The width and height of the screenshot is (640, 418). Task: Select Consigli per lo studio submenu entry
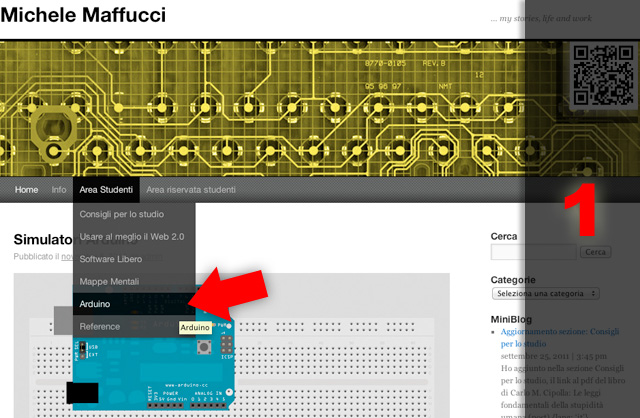coord(121,214)
